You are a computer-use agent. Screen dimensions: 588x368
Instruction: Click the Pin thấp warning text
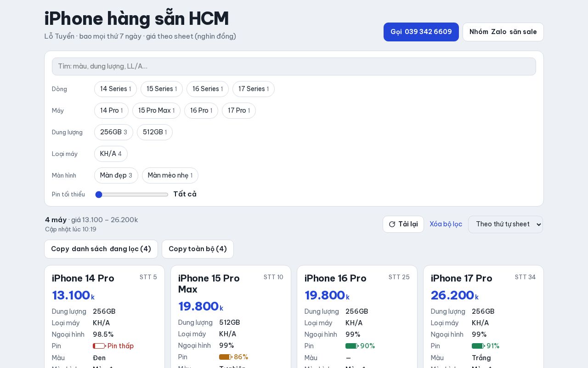[x=120, y=346]
